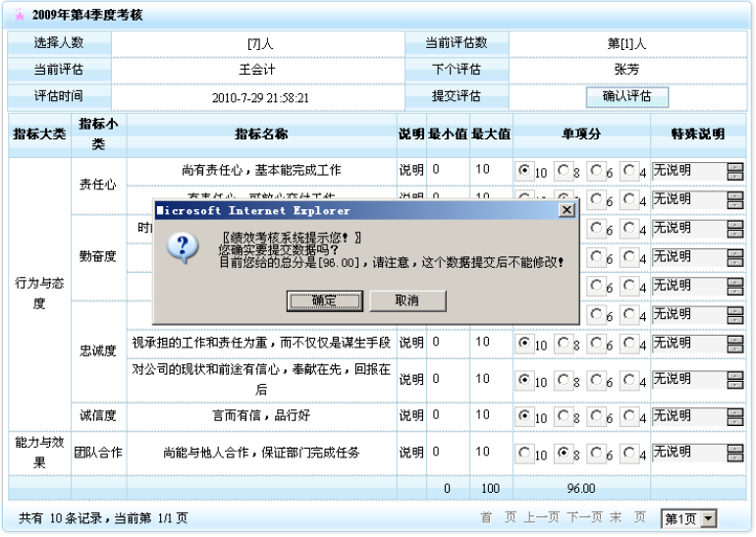Screen dimensions: 756x537
Task: Close the Microsoft Internet Explorer dialog
Action: (x=567, y=210)
